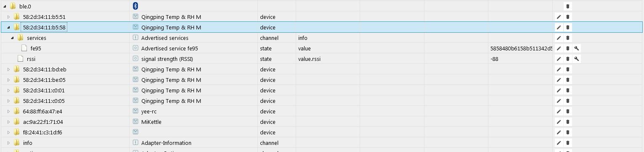Select the fe95 state row

click(x=322, y=48)
